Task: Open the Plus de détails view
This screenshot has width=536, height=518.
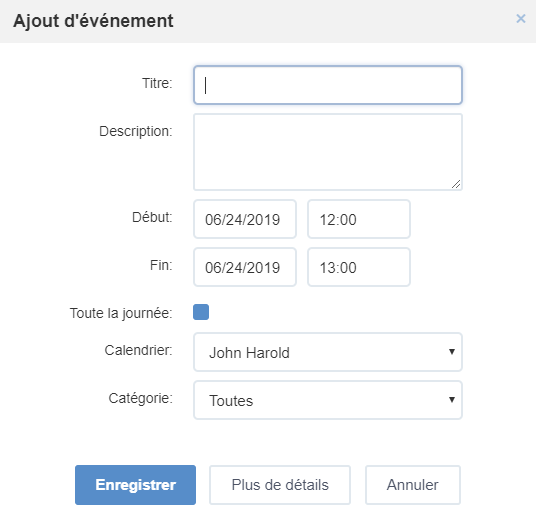Action: click(x=280, y=485)
